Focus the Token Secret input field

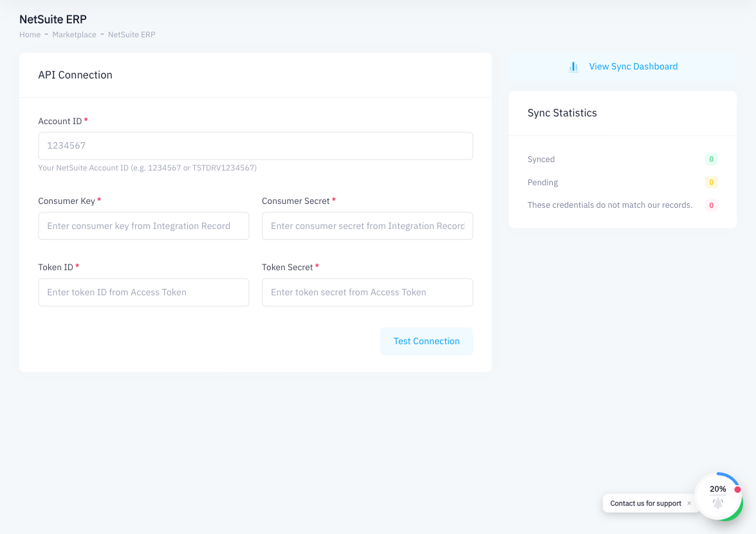coord(367,293)
